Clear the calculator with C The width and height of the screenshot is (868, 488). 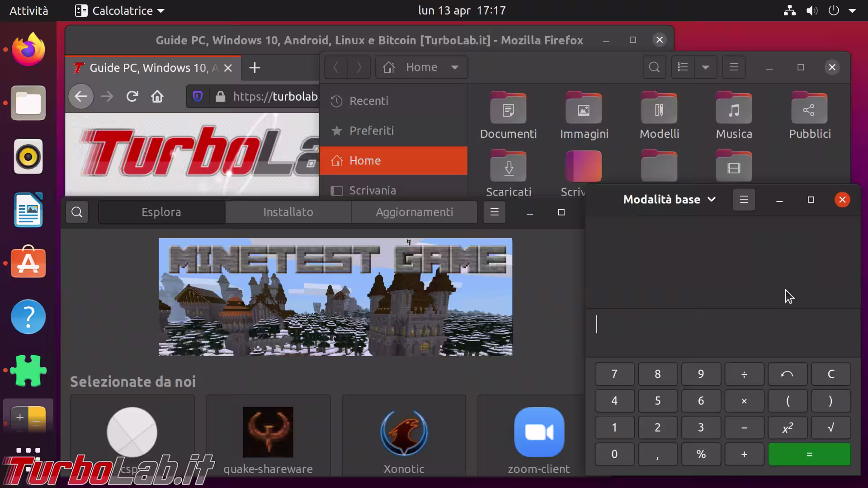click(x=830, y=374)
